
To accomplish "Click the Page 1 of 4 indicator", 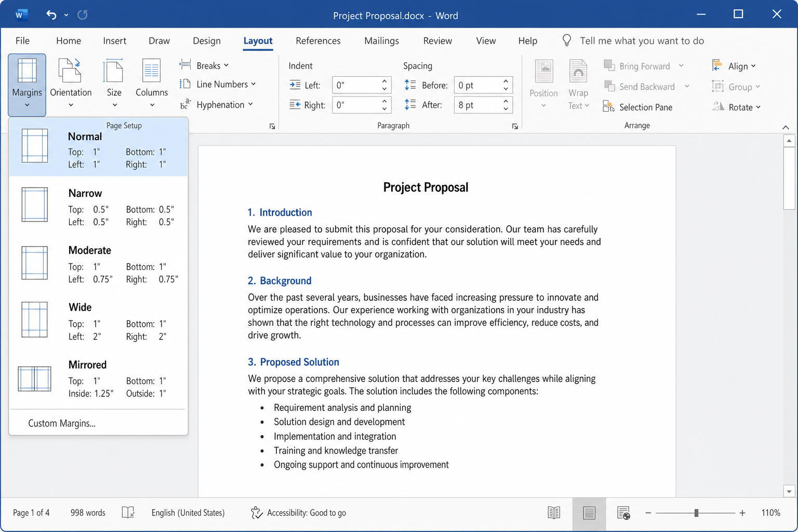I will (x=31, y=513).
